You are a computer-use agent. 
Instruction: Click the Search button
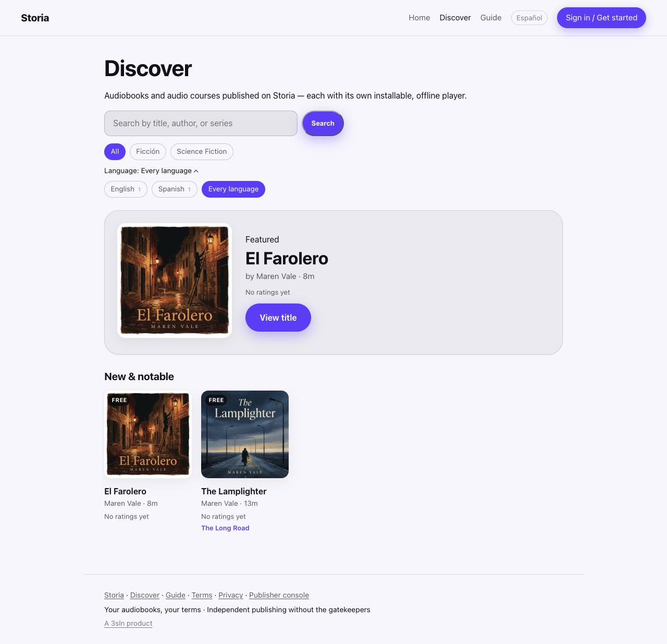[323, 123]
